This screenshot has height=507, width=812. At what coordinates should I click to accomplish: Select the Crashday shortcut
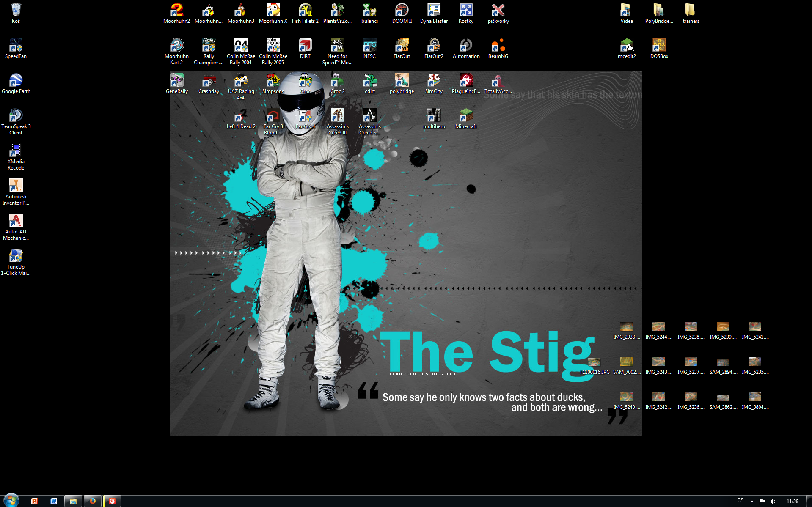(209, 84)
